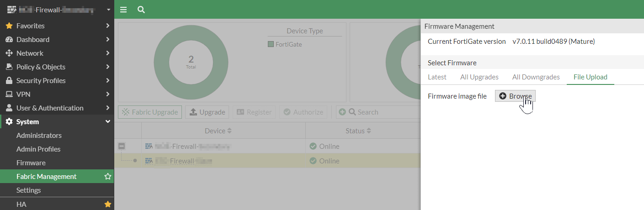Click the Device Type donut chart
The image size is (644, 210).
(191, 62)
